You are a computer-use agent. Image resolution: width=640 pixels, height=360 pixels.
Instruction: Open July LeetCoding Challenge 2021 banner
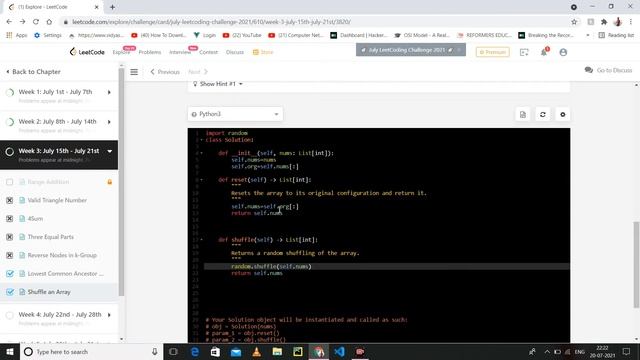tap(411, 50)
